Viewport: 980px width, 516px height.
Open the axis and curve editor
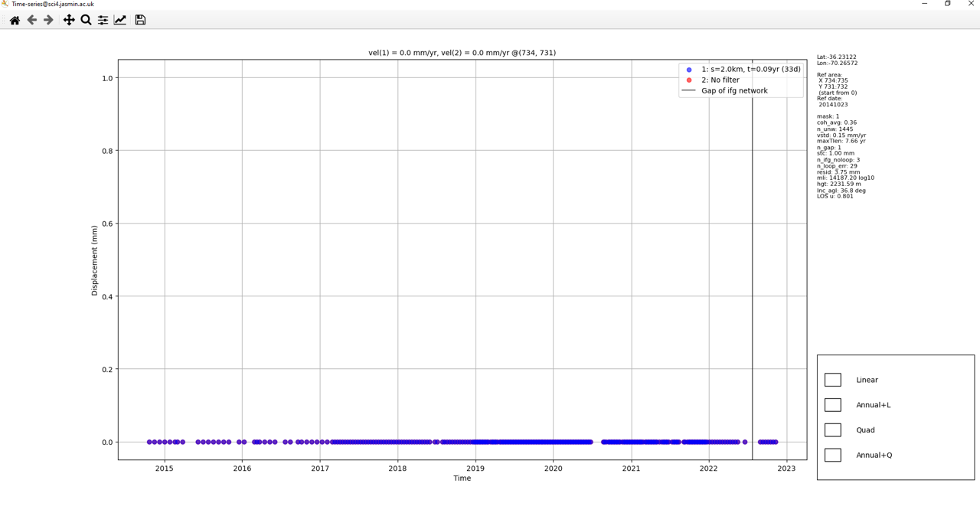(120, 21)
